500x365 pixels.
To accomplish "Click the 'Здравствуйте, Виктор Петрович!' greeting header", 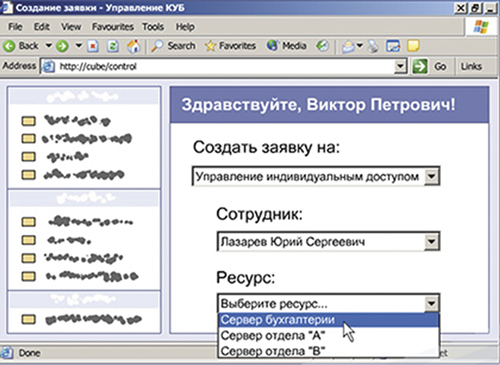I will [318, 105].
